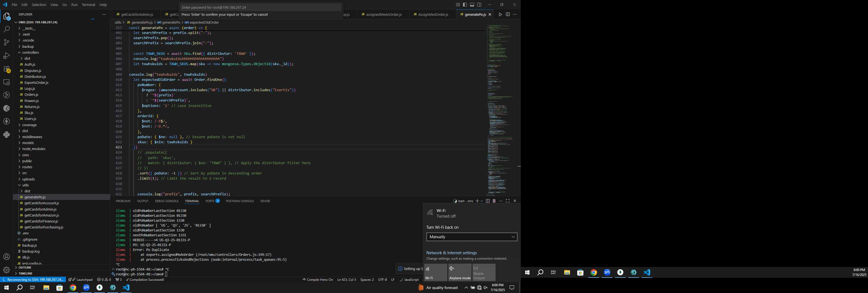Split the bash terminal

(x=488, y=201)
